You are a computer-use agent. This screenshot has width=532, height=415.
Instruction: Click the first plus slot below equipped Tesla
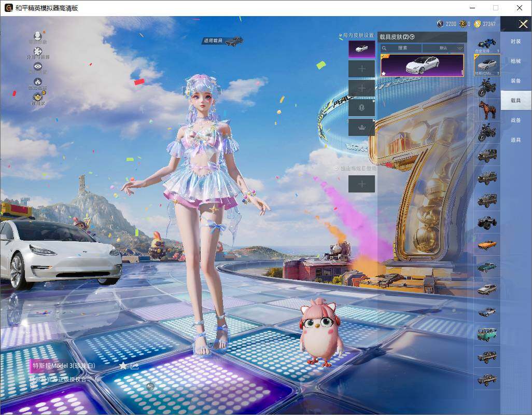[362, 69]
